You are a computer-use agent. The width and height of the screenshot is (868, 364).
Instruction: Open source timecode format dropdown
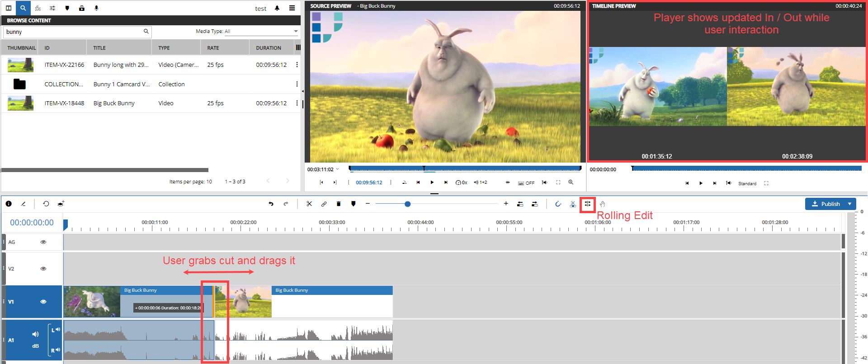[337, 169]
